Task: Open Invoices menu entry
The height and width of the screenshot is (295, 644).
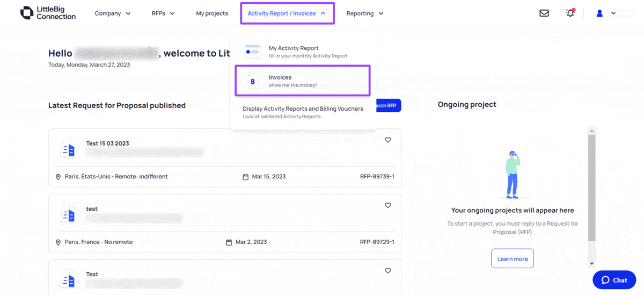Action: point(303,81)
